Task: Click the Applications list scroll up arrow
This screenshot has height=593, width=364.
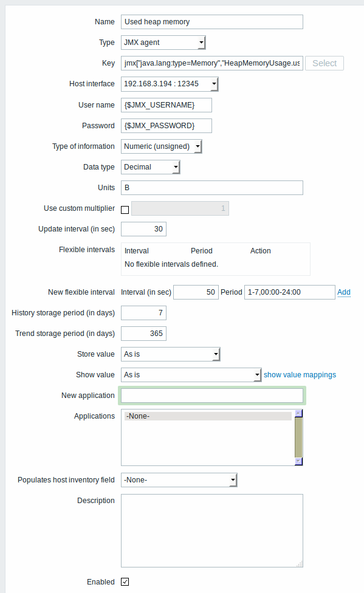Action: 298,413
